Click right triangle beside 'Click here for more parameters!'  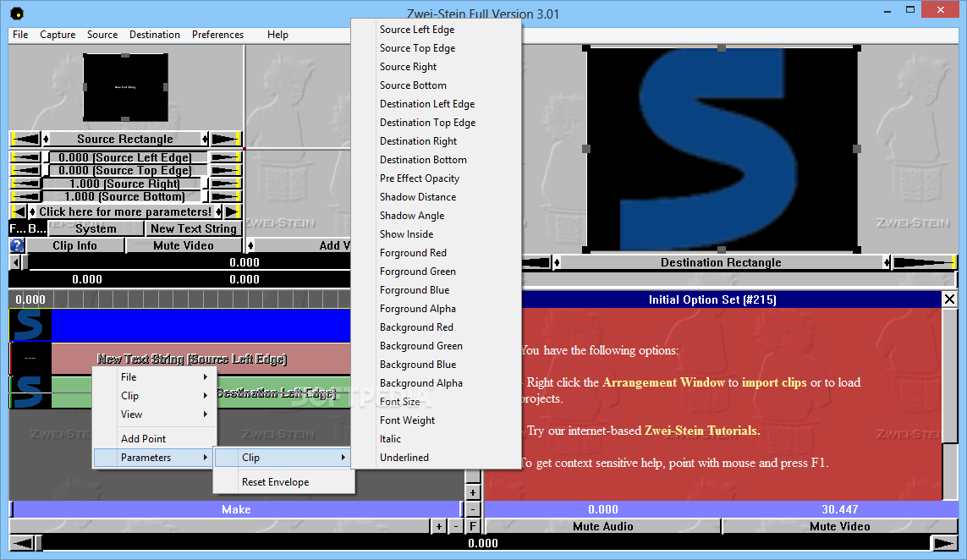[233, 211]
